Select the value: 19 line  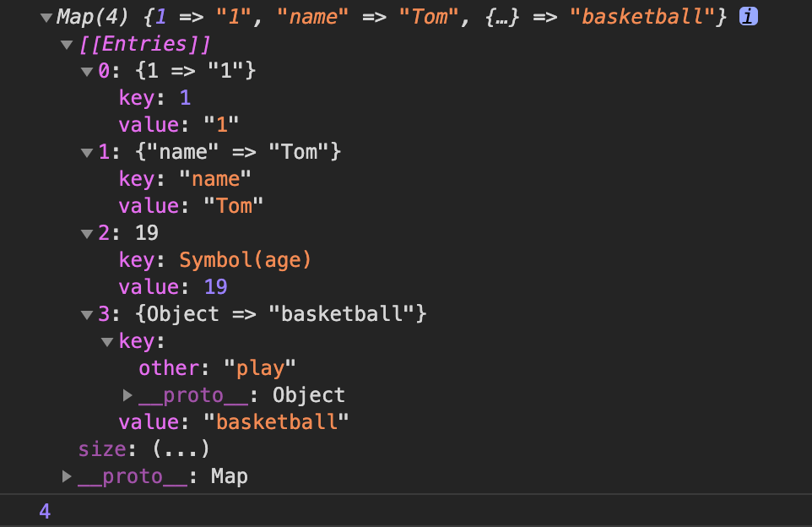[x=173, y=287]
